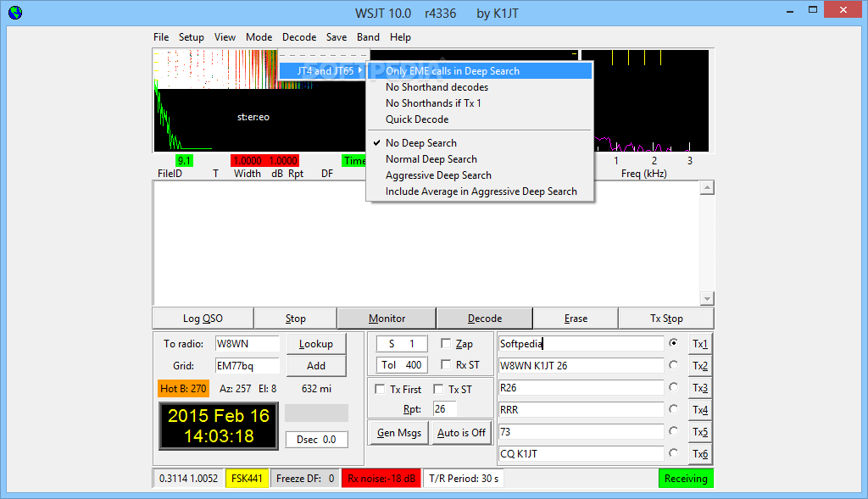The image size is (868, 499).
Task: Click the Tx3 button
Action: tap(700, 388)
